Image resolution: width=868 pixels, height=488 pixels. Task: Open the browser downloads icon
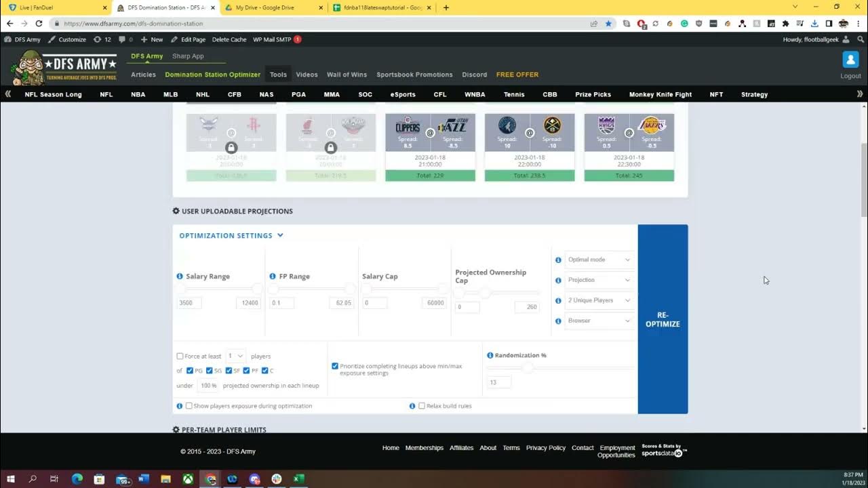[814, 23]
